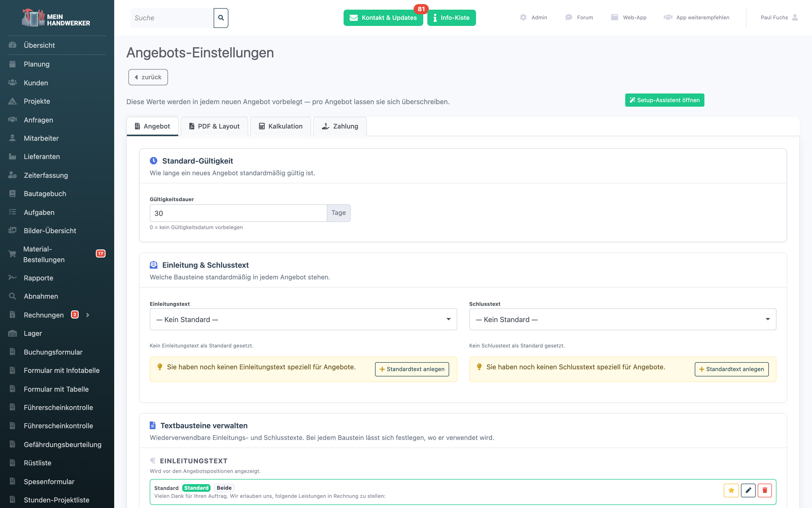Click the Material-Bestellungen cart icon
The image size is (812, 508).
pyautogui.click(x=12, y=254)
